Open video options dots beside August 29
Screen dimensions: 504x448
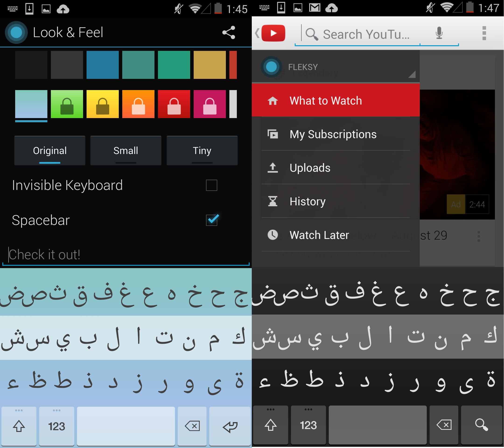coord(479,236)
